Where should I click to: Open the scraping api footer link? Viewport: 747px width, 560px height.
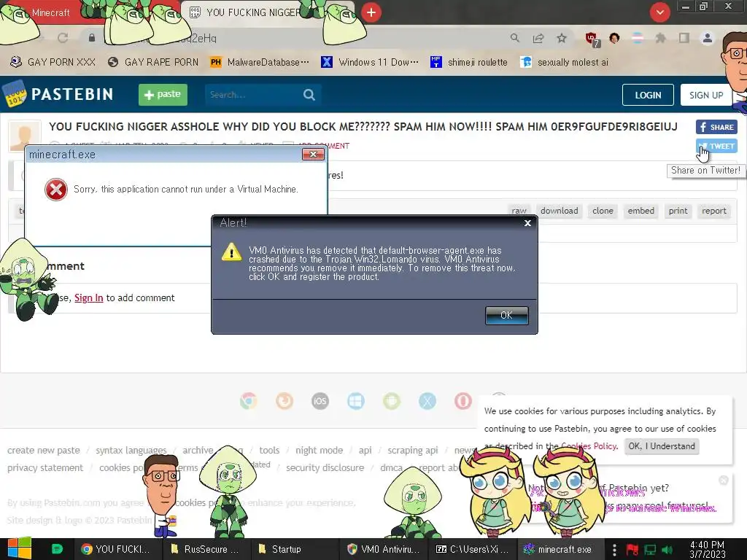pyautogui.click(x=413, y=450)
